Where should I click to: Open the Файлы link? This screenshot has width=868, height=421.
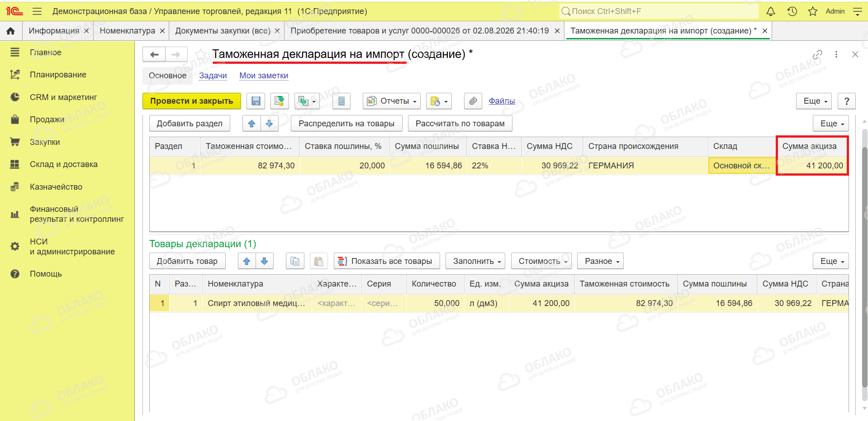(x=502, y=101)
